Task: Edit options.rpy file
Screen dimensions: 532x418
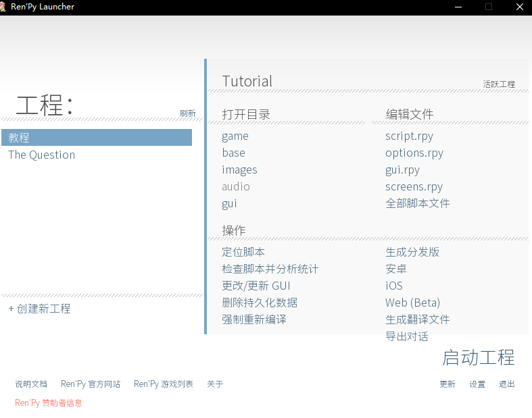Action: pyautogui.click(x=414, y=153)
